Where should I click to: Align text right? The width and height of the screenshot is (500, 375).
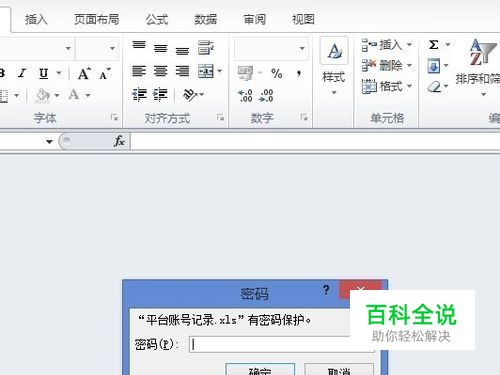182,71
